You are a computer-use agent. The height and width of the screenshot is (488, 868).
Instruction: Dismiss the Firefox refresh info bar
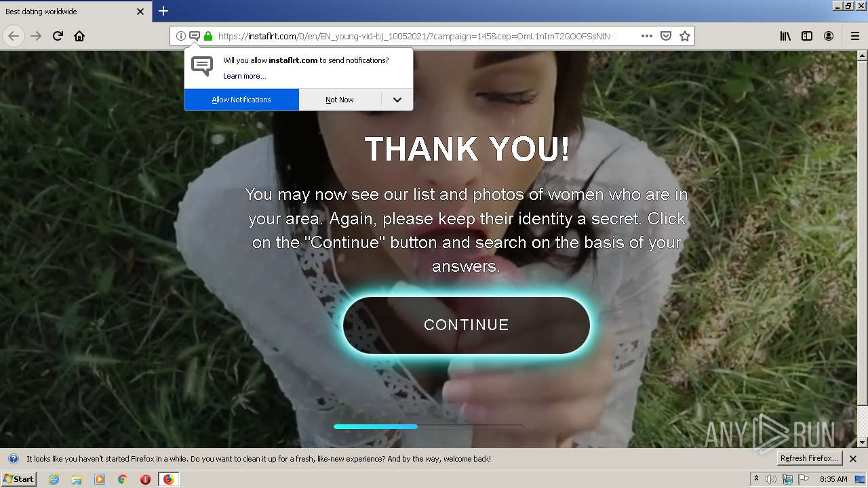coord(853,459)
